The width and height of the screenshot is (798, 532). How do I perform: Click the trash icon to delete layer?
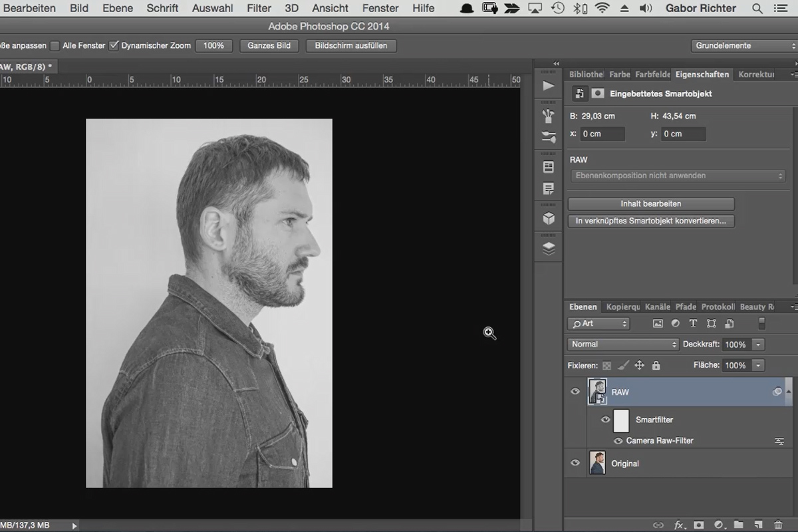[777, 525]
